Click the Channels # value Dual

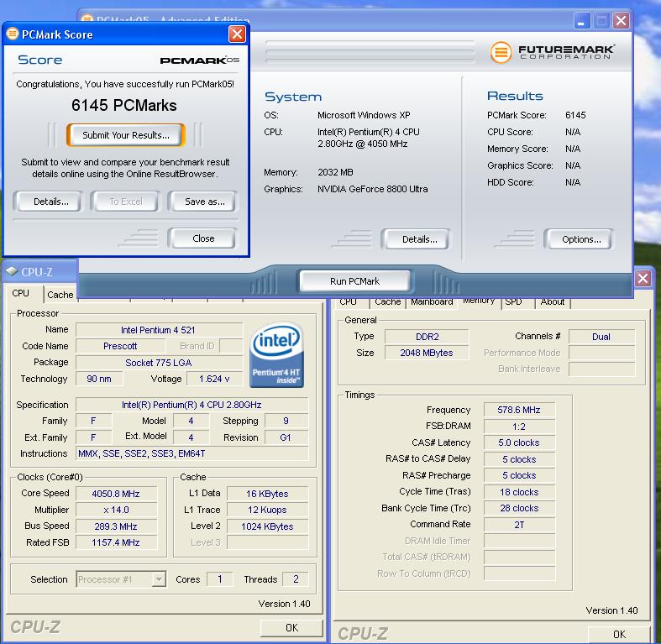pos(601,337)
